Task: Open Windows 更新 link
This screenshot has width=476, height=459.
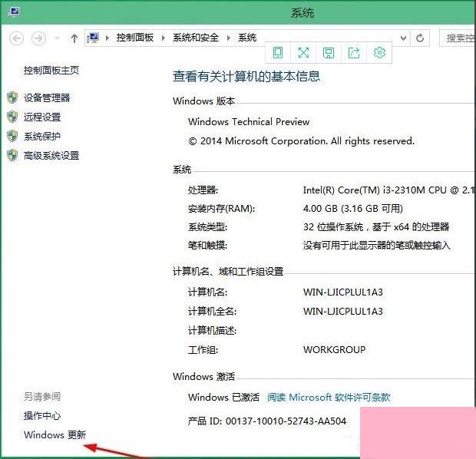Action: [x=55, y=434]
